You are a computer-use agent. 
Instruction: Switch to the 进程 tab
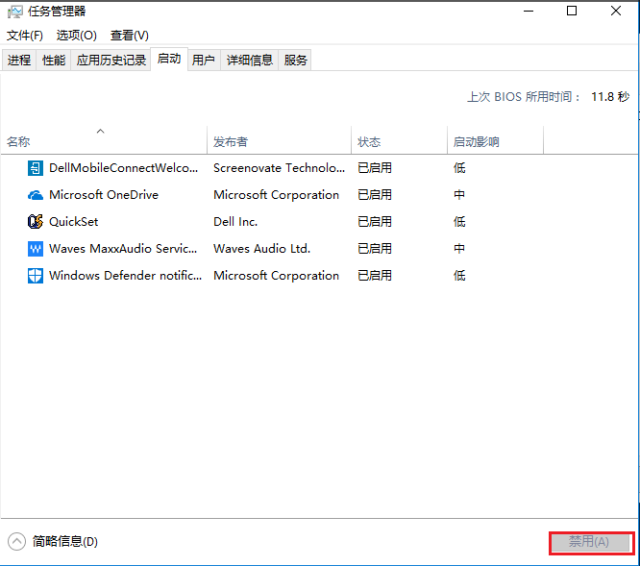coord(19,60)
